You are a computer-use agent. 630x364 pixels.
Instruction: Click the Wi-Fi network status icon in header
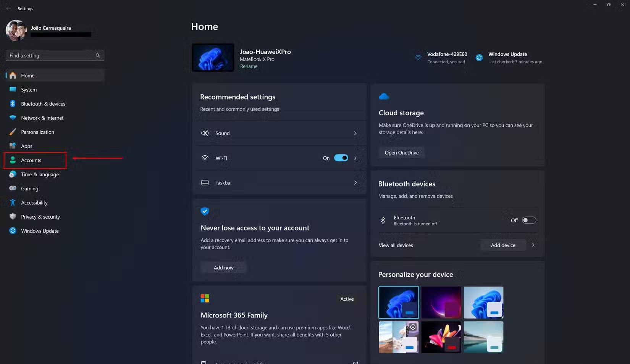pos(418,58)
